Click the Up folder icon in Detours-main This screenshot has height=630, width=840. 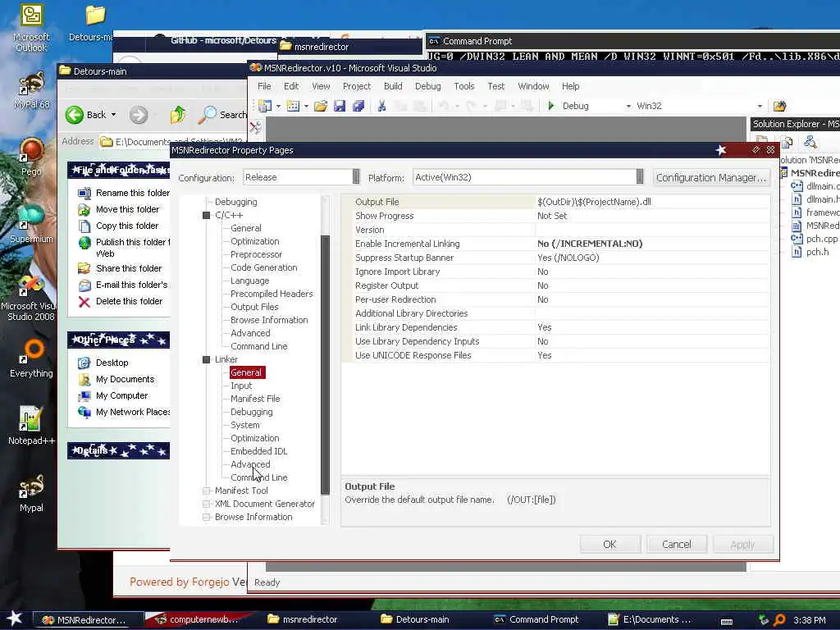click(177, 115)
